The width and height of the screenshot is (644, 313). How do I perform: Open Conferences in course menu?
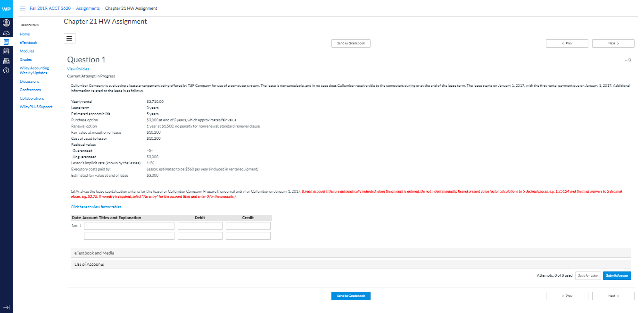pyautogui.click(x=30, y=90)
